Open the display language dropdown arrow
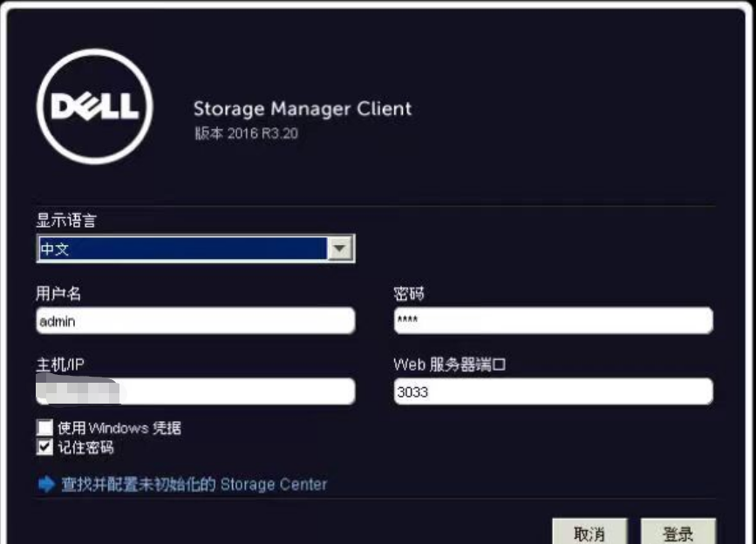 pos(339,249)
